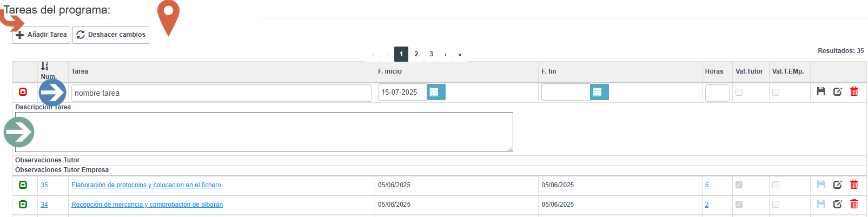Viewport: 868px width, 217px height.
Task: Click save icon for task 35
Action: [x=821, y=185]
